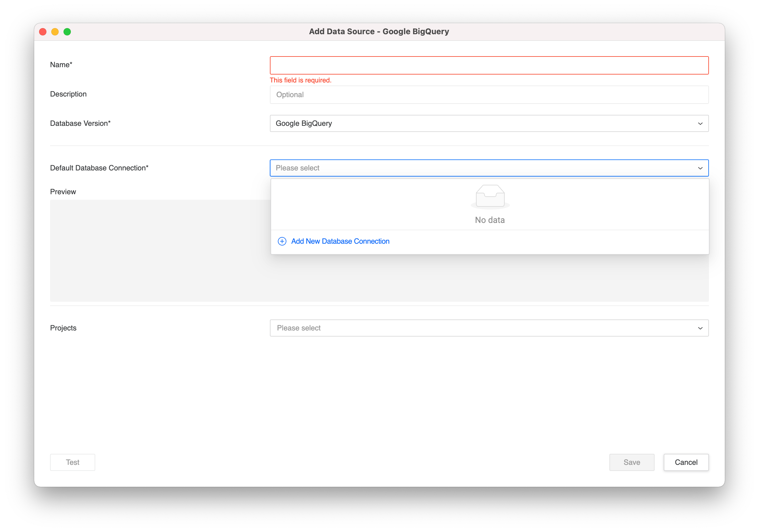The height and width of the screenshot is (532, 759).
Task: Cancel adding the data source
Action: pyautogui.click(x=686, y=462)
